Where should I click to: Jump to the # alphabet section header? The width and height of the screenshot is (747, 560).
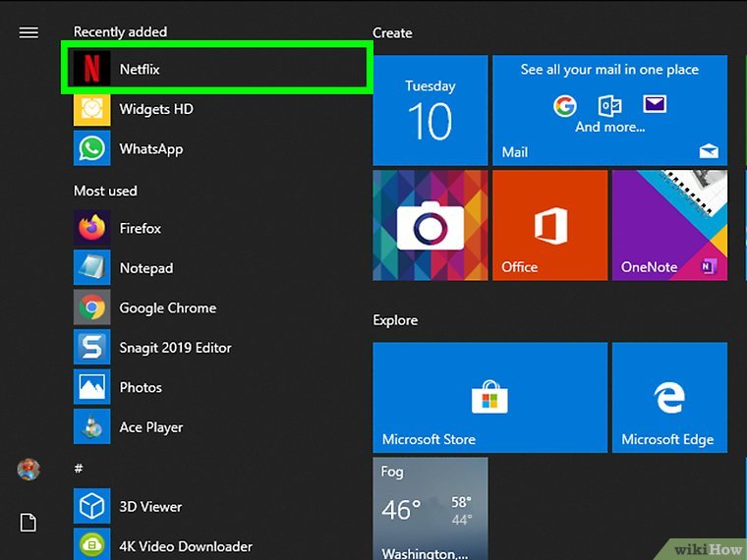[x=79, y=468]
